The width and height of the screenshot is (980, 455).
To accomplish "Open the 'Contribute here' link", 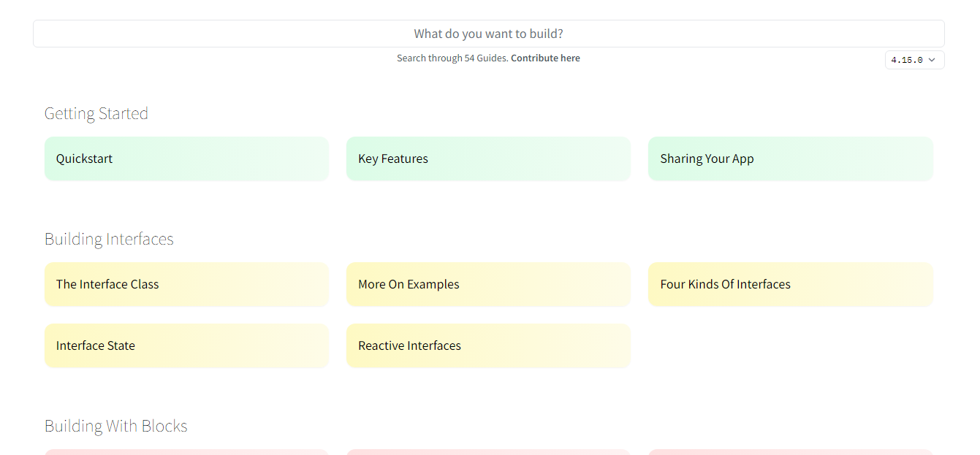I will point(545,58).
